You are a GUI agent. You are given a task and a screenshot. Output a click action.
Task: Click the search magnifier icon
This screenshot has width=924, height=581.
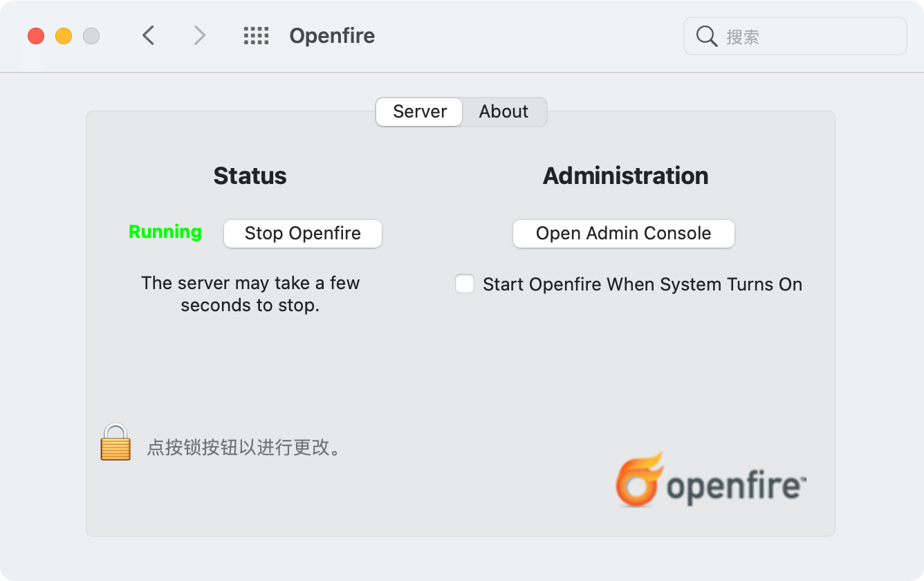pos(706,36)
